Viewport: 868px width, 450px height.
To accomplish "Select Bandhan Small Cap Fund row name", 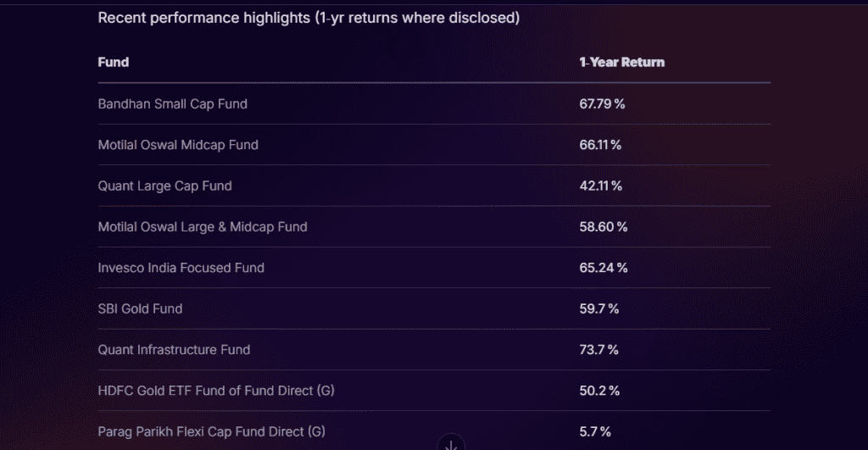I will (172, 104).
